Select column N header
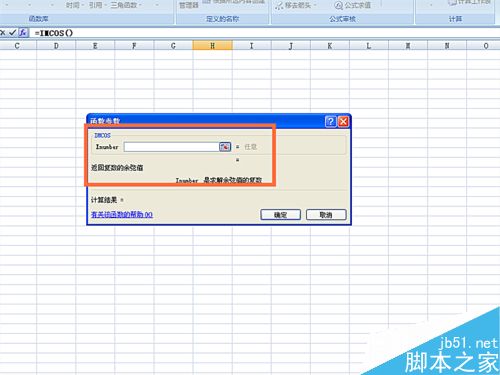 447,46
